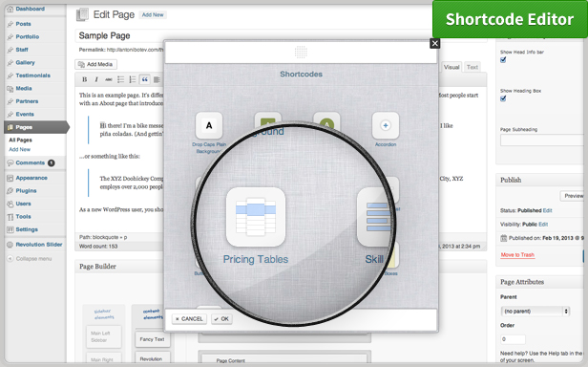
Task: Click the Revolution page builder element
Action: pos(153,357)
